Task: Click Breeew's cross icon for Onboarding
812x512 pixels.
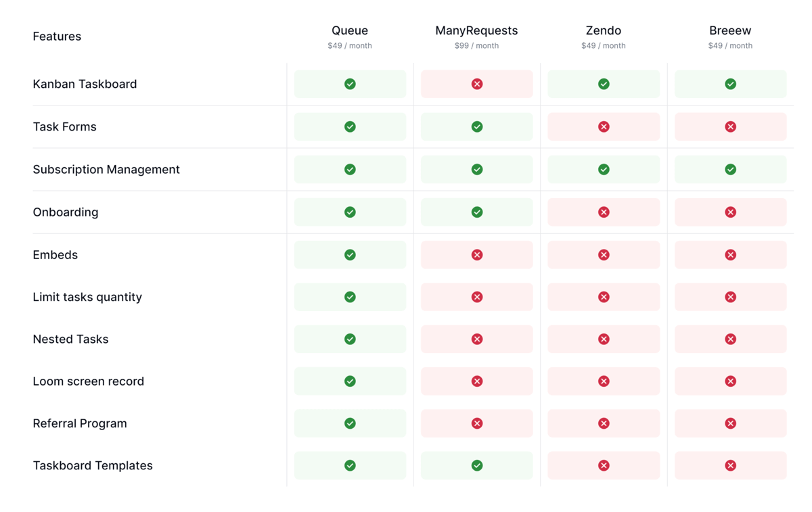Action: click(731, 212)
